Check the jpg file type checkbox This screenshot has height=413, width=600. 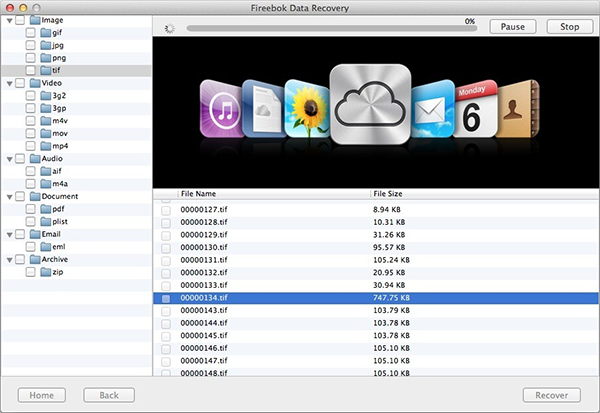point(31,46)
